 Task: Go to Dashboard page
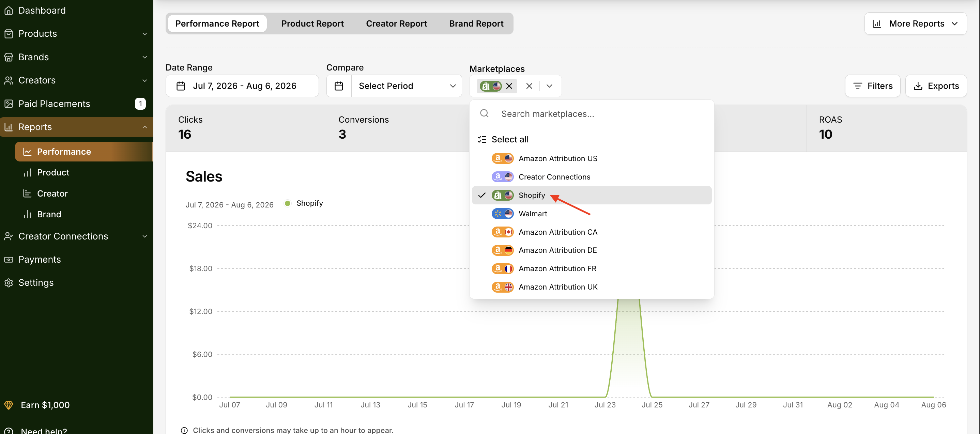click(42, 10)
